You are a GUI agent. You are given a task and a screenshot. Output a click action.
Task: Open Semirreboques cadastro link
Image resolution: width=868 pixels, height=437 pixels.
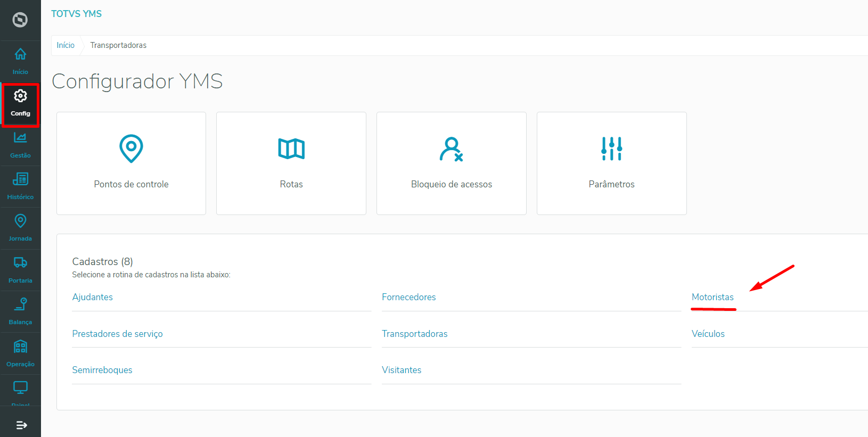(102, 370)
